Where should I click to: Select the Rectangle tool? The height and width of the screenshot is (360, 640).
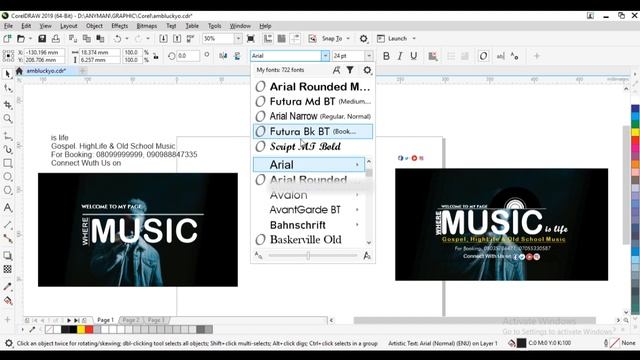7,163
